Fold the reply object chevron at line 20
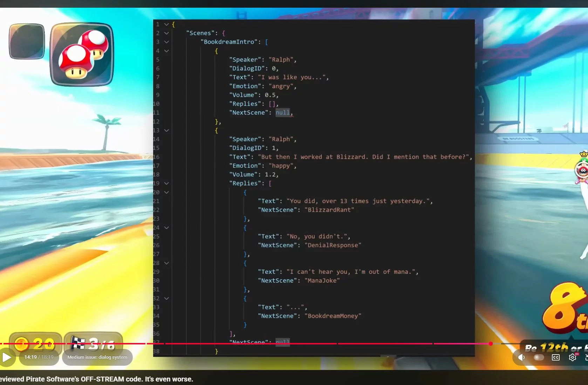The image size is (588, 385). click(x=166, y=192)
